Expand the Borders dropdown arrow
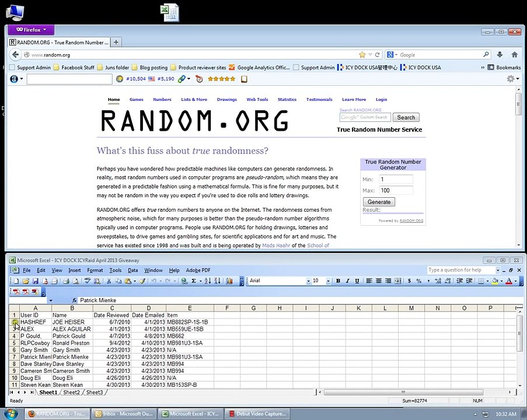 (x=488, y=281)
